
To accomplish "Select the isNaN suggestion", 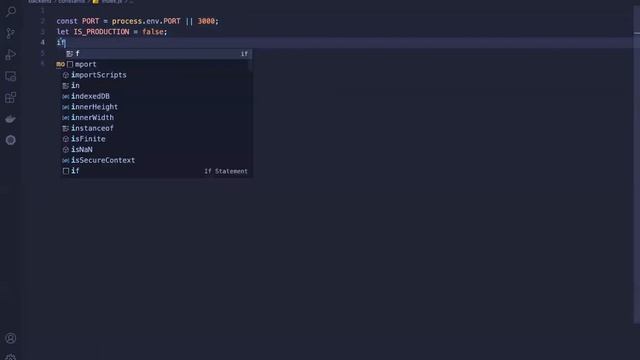I will [x=156, y=149].
